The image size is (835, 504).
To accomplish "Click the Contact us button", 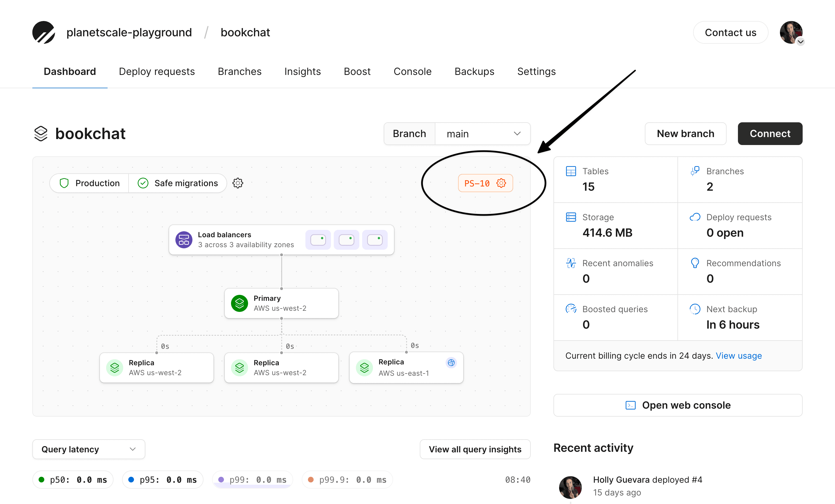I will 731,33.
